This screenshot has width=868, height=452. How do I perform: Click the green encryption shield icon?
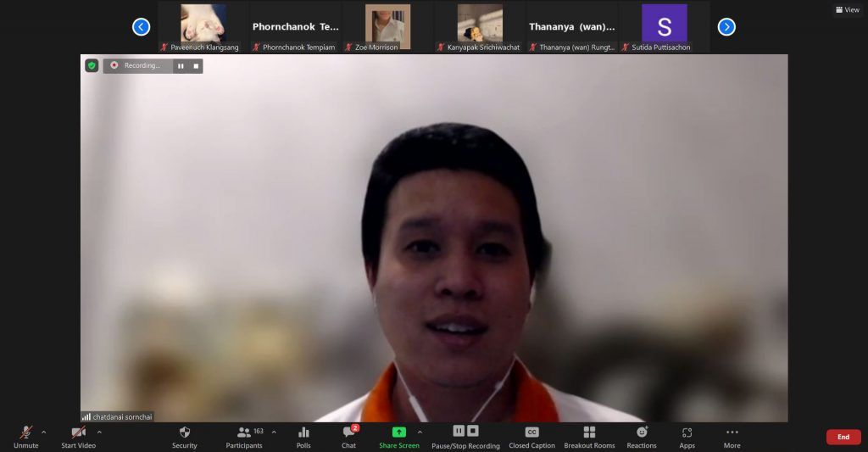tap(92, 65)
